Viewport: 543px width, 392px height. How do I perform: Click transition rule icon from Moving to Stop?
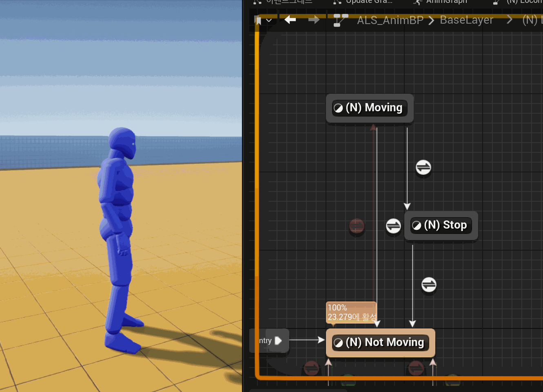423,167
